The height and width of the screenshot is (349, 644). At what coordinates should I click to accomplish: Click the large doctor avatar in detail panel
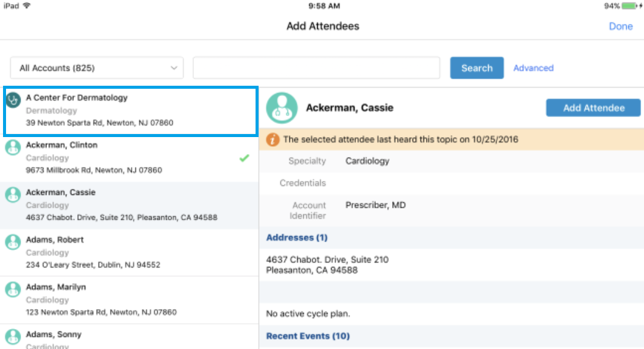coord(282,108)
